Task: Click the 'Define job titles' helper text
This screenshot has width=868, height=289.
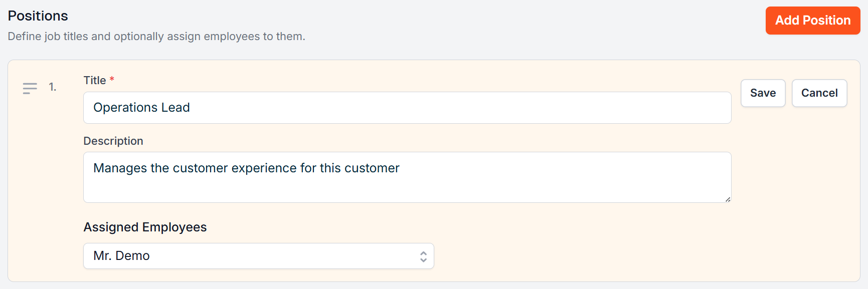Action: pyautogui.click(x=156, y=37)
